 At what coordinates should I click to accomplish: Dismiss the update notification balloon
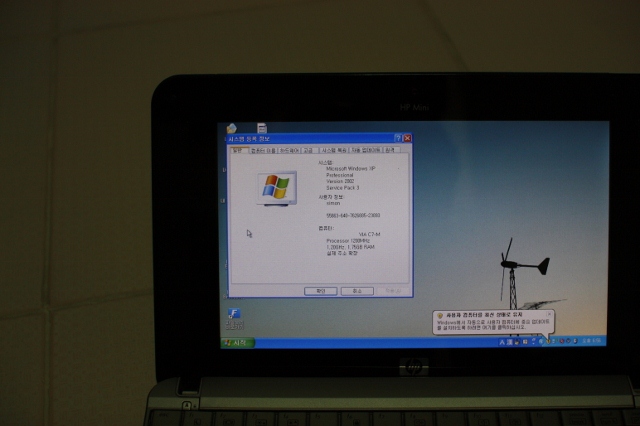pyautogui.click(x=549, y=314)
